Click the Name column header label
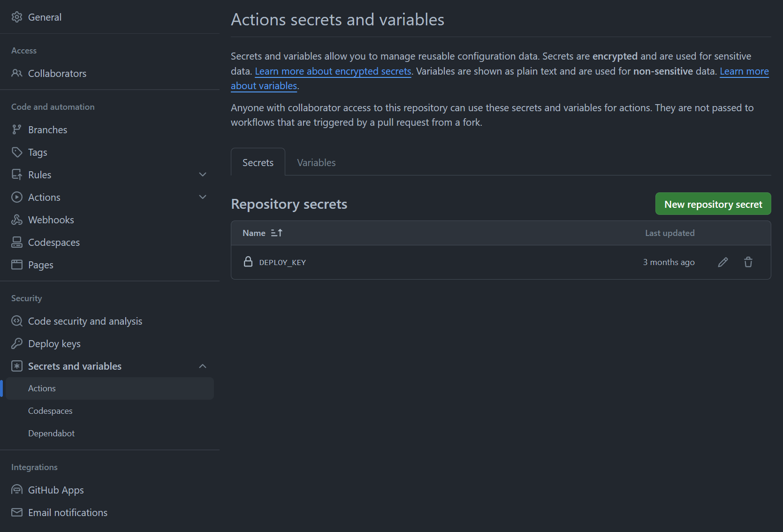 [x=254, y=233]
